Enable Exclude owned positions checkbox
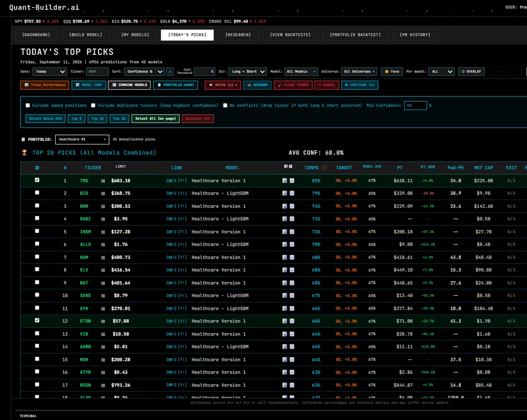 [x=28, y=106]
